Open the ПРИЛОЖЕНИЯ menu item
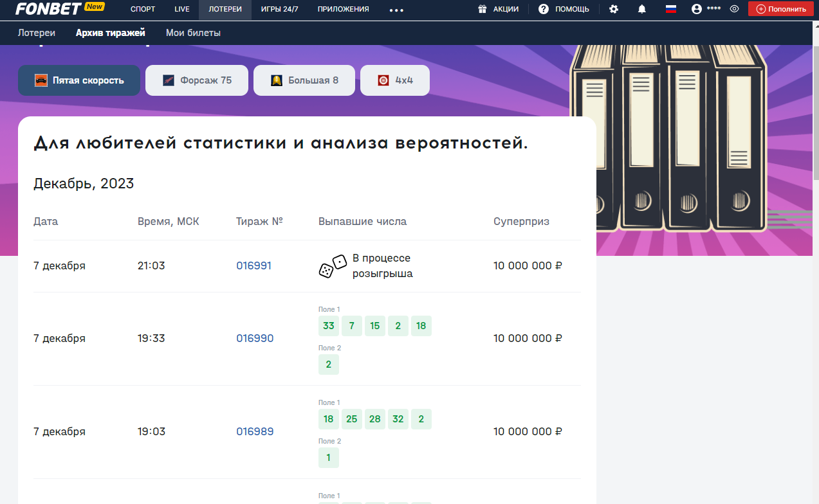 coord(344,10)
